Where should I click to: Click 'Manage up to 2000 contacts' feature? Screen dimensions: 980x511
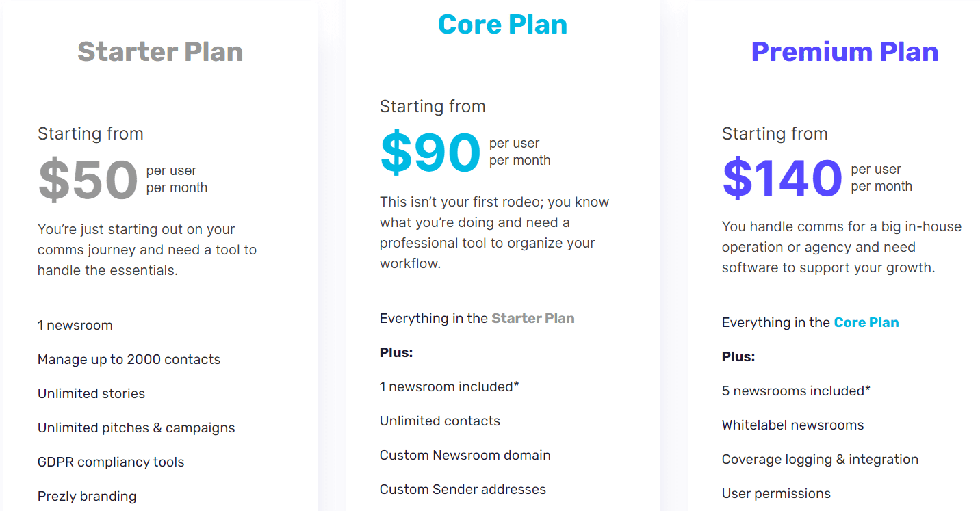coord(129,359)
